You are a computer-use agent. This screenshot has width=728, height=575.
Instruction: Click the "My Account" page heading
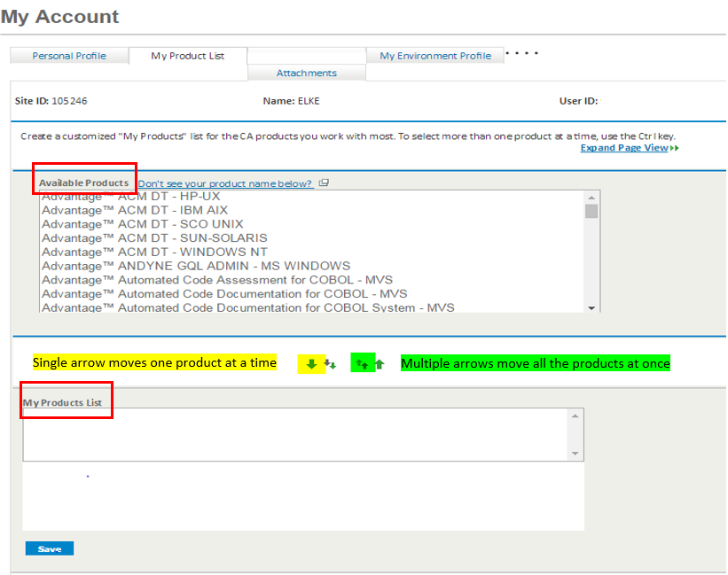(x=60, y=17)
